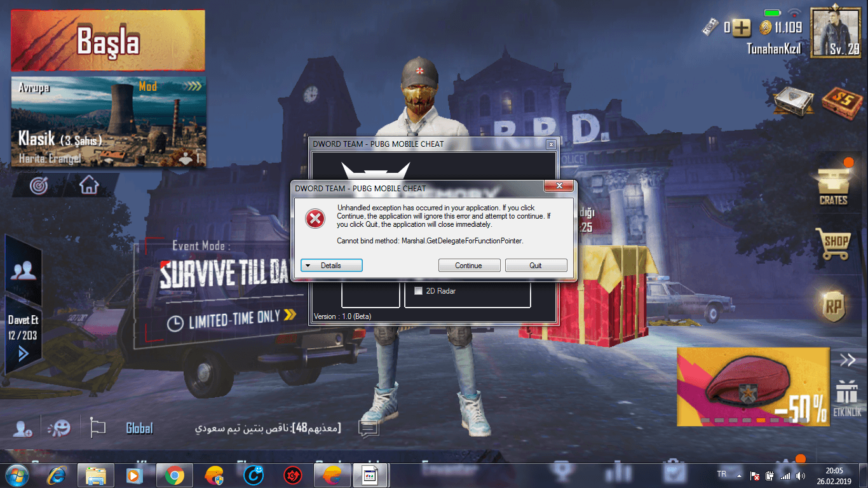This screenshot has height=488, width=868.
Task: Close the back PUBG Mobile Cheat window
Action: click(x=551, y=144)
